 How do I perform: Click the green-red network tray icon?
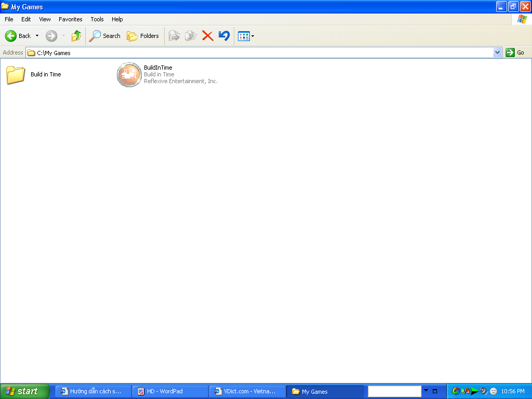click(x=465, y=391)
